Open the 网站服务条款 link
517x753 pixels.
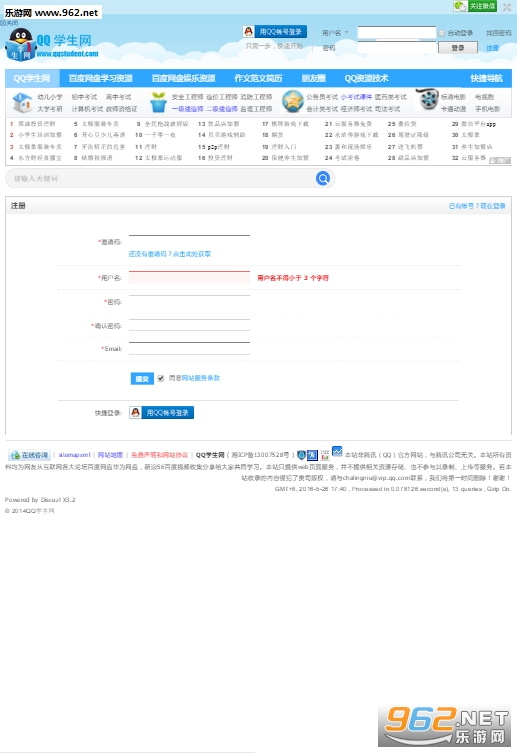(x=201, y=378)
